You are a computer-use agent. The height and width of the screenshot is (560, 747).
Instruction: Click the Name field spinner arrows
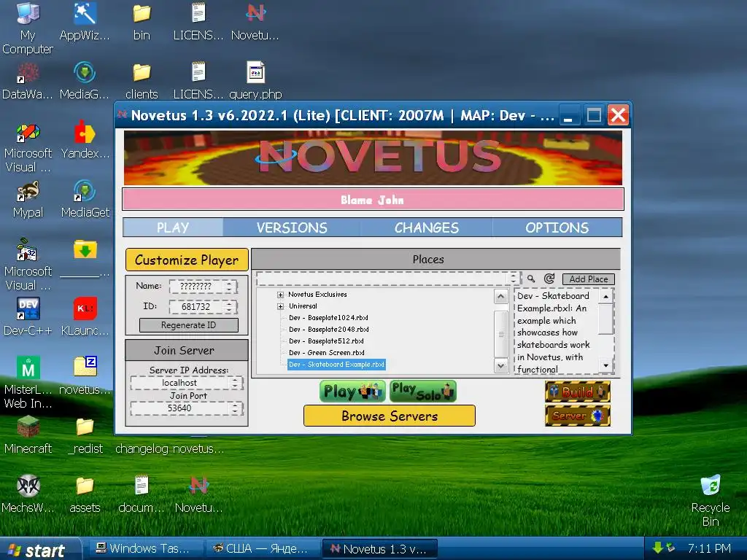click(229, 286)
